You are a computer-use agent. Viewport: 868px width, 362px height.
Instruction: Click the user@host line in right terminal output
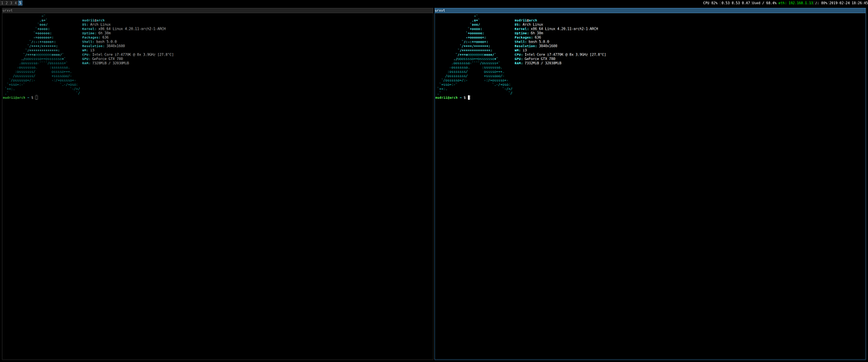(x=526, y=20)
